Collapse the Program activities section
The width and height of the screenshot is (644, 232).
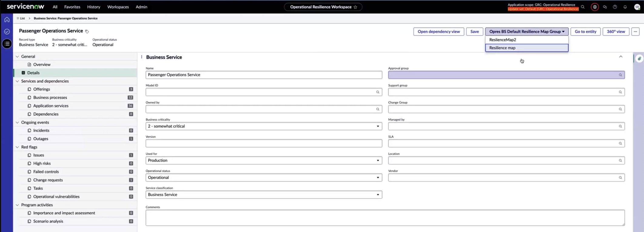(17, 205)
